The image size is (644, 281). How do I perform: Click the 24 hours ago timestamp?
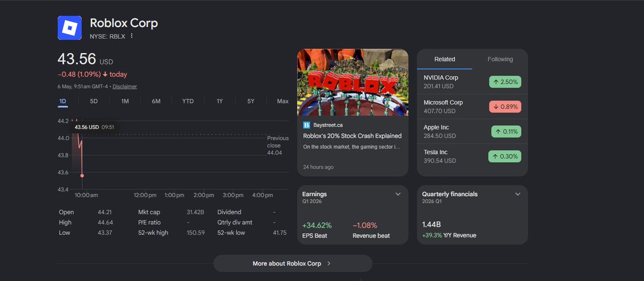point(318,167)
